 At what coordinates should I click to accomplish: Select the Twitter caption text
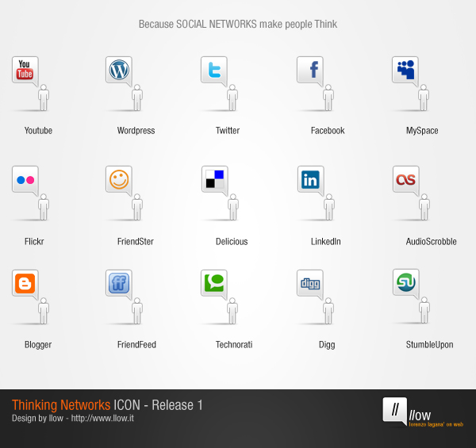pos(228,131)
